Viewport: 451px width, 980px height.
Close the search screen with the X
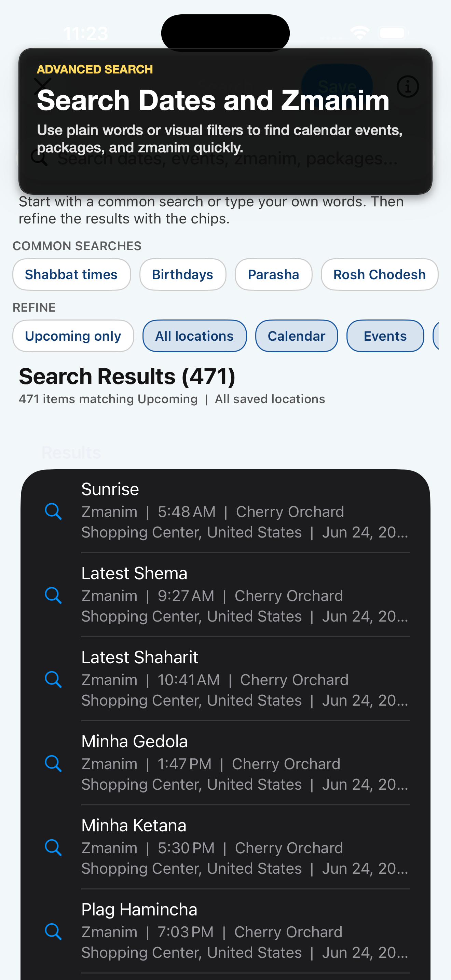[x=43, y=87]
